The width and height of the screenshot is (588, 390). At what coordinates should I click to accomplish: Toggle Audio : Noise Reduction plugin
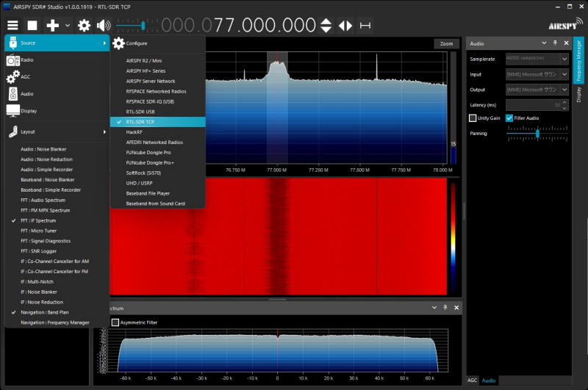point(57,159)
